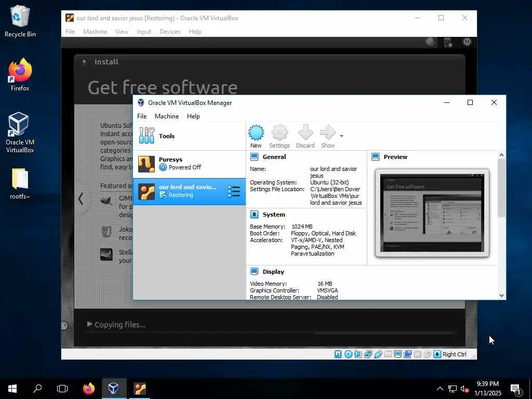Screen dimensions: 532x399
Task: Click Firefox icon on the taskbar
Action: pos(89,389)
